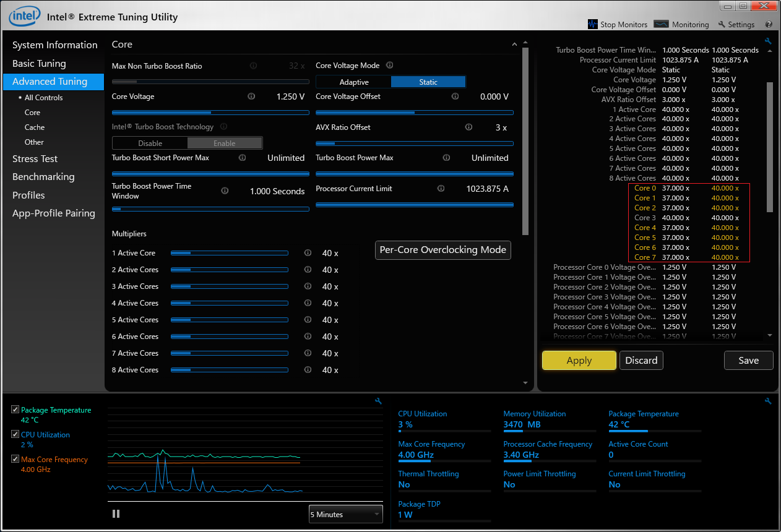Open the 5 Minutes time range dropdown
Image resolution: width=781 pixels, height=532 pixels.
coord(345,514)
